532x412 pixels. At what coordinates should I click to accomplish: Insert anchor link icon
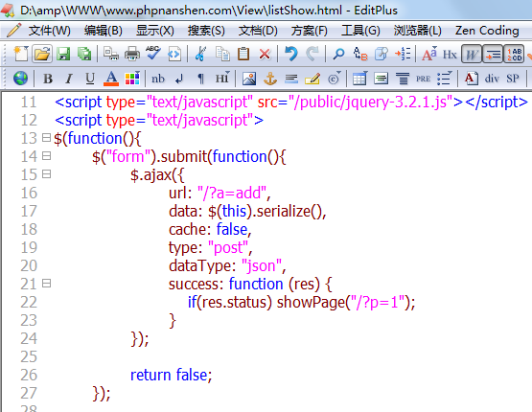270,79
